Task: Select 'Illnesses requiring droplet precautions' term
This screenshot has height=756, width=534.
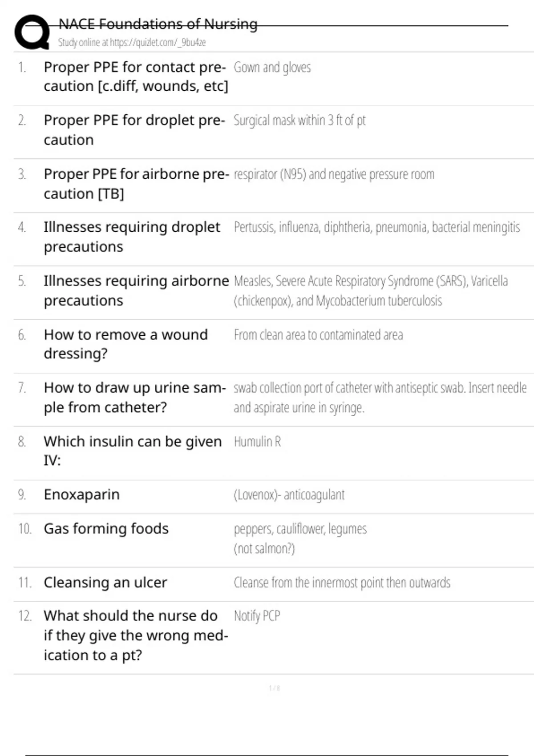Action: point(132,237)
